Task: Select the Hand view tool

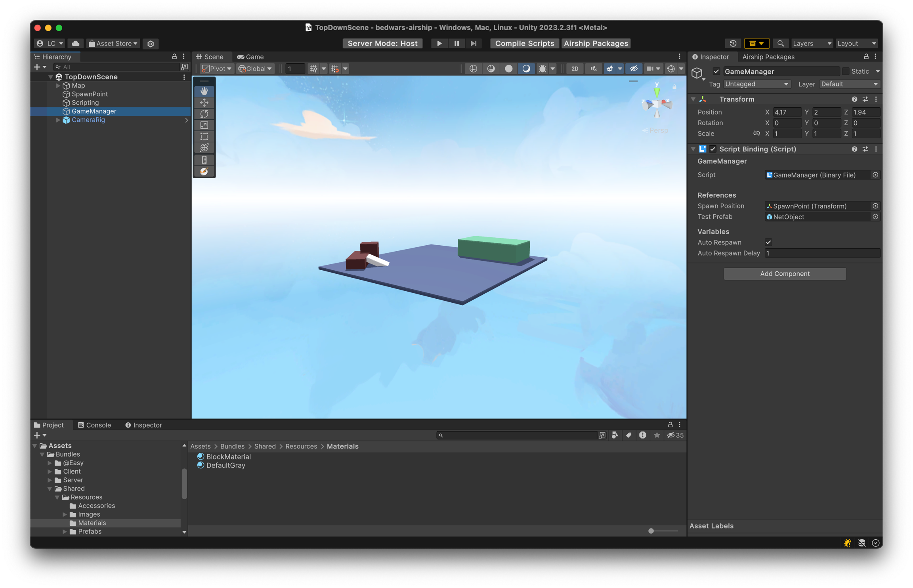Action: click(x=204, y=92)
